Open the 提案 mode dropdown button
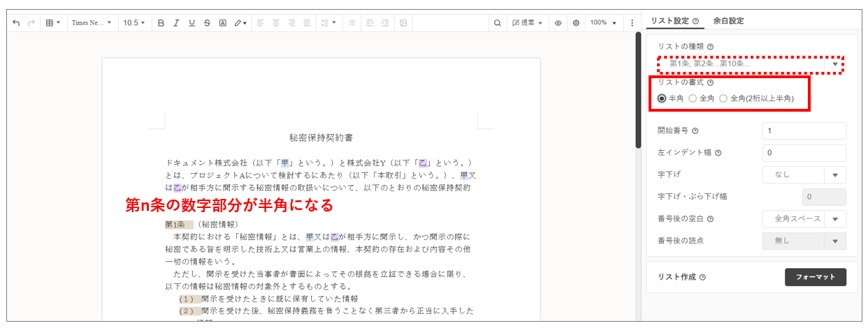 tap(528, 23)
